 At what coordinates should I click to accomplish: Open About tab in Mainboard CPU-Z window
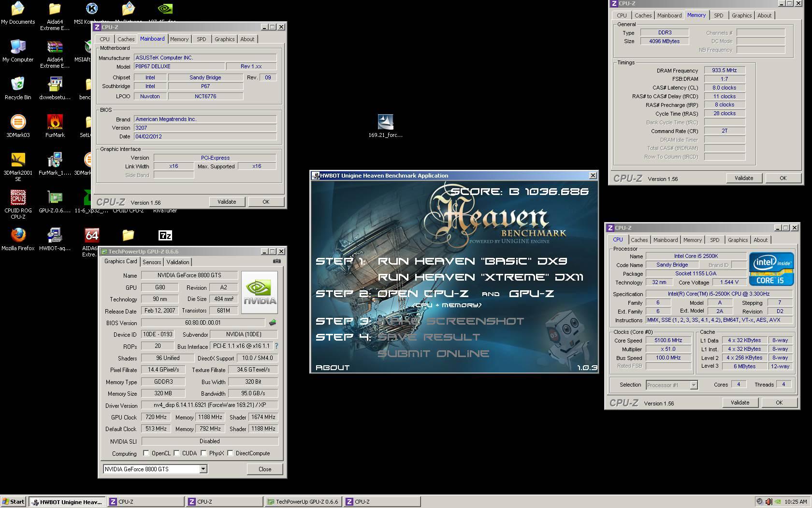(x=247, y=39)
